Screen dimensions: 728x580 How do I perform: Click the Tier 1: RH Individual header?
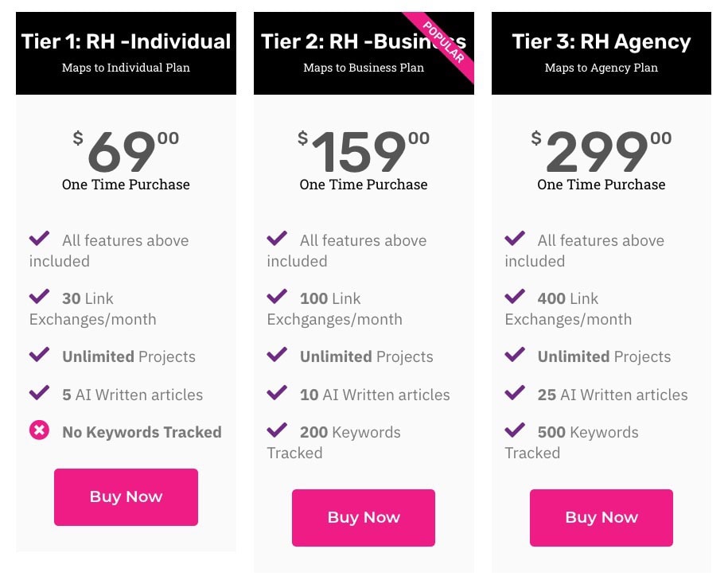coord(126,41)
